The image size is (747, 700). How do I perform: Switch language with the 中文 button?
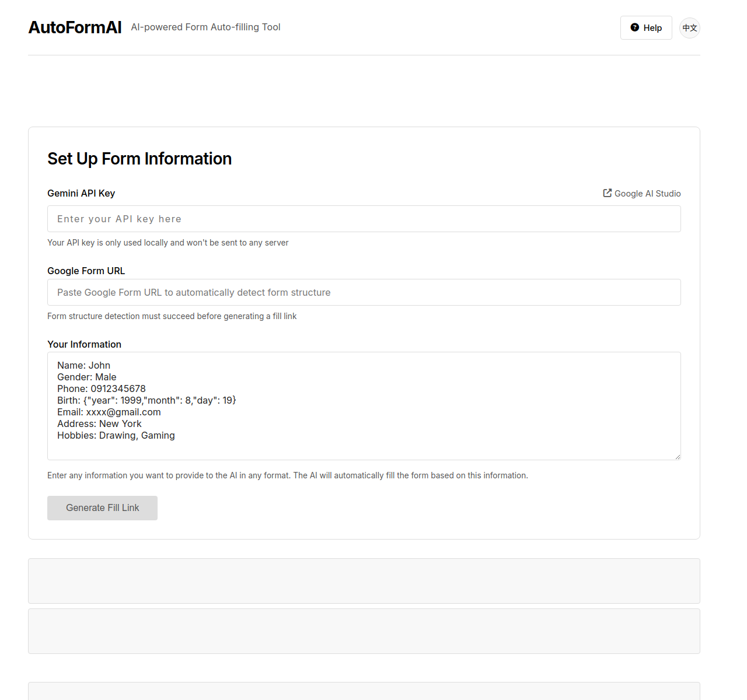(690, 28)
